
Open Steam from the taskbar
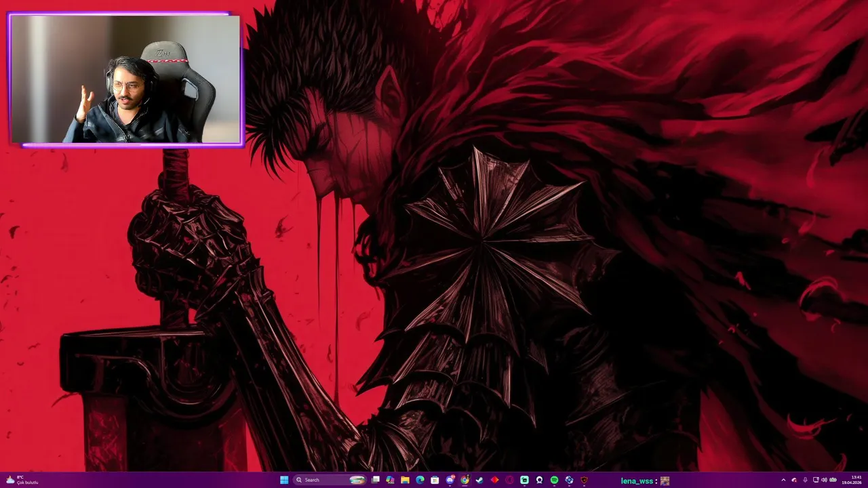point(479,480)
